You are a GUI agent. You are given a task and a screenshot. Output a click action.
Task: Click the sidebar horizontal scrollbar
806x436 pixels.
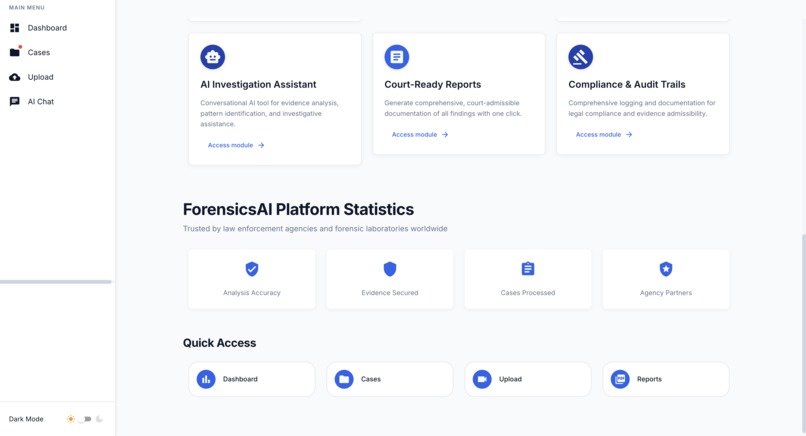pyautogui.click(x=56, y=282)
